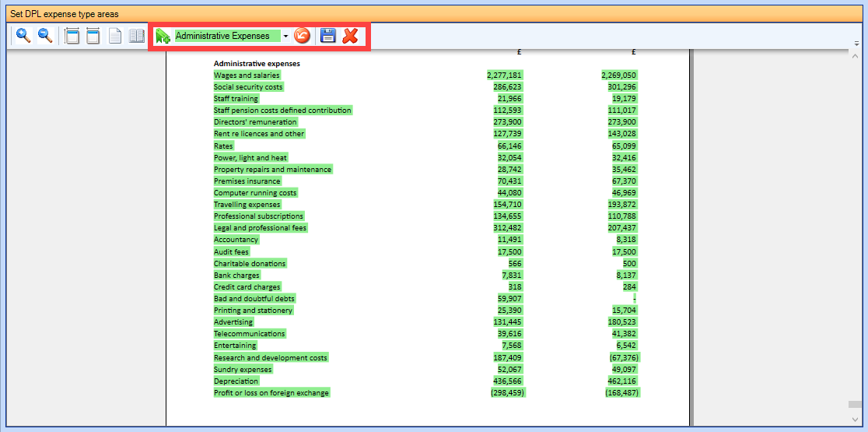The image size is (868, 432).
Task: Select the 'Social security costs' label
Action: tap(249, 87)
